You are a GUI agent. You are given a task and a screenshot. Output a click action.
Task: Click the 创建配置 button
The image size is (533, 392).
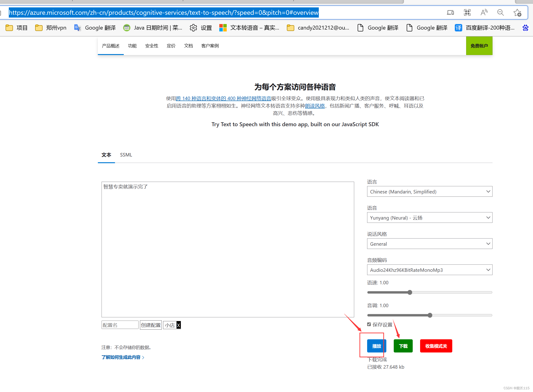[x=151, y=325]
